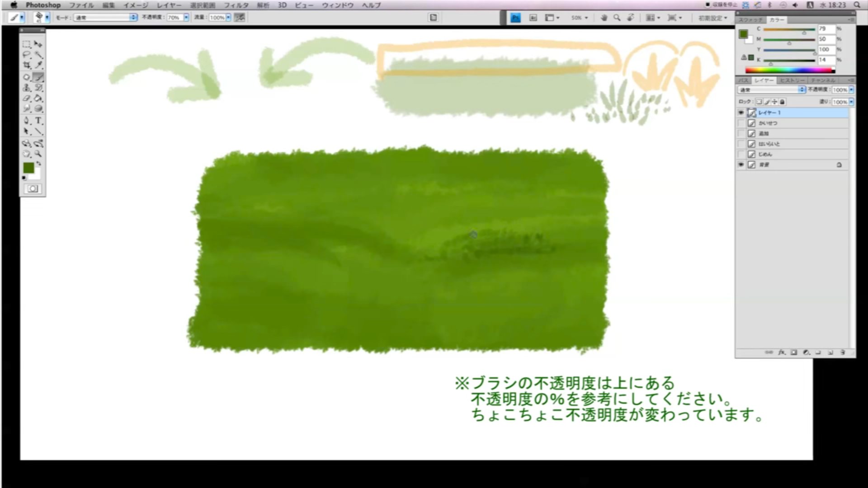Select the 3D Rotate tool
The height and width of the screenshot is (488, 868).
click(27, 144)
